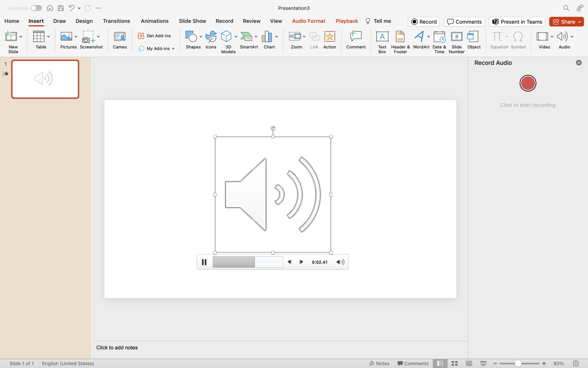The height and width of the screenshot is (368, 588).
Task: Expand the New Slide dropdown
Action: coord(21,36)
